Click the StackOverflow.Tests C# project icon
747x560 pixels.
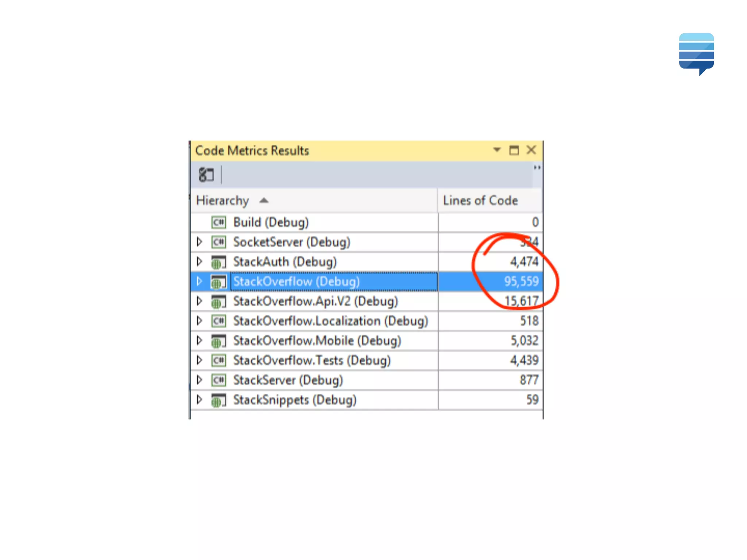click(219, 360)
